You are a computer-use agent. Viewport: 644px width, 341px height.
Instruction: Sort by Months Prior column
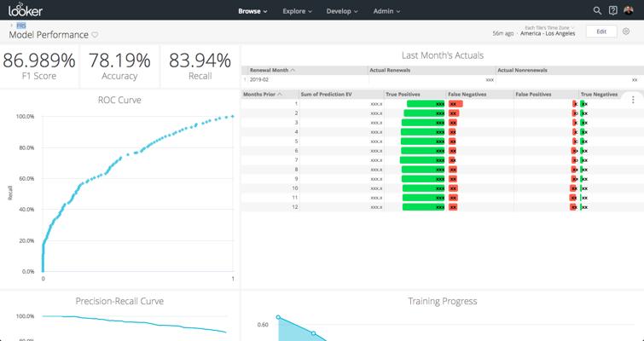click(x=262, y=95)
